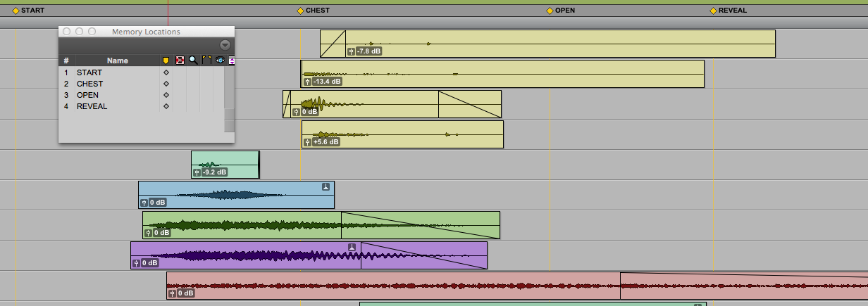Select the CHEST memory location row
868x306 pixels.
click(x=142, y=84)
